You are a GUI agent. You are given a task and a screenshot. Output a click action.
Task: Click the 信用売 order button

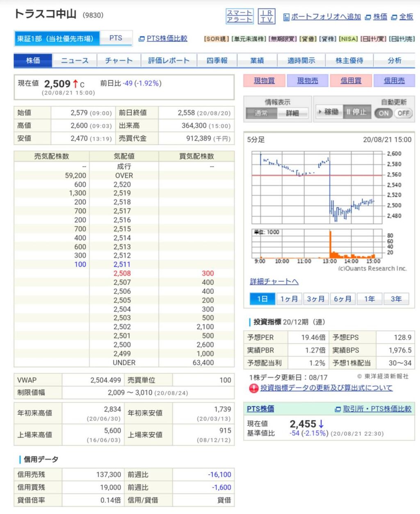click(x=394, y=81)
